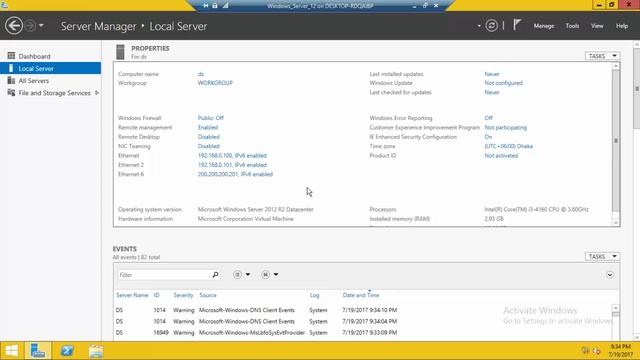Click Last installed updates Never link

click(492, 74)
